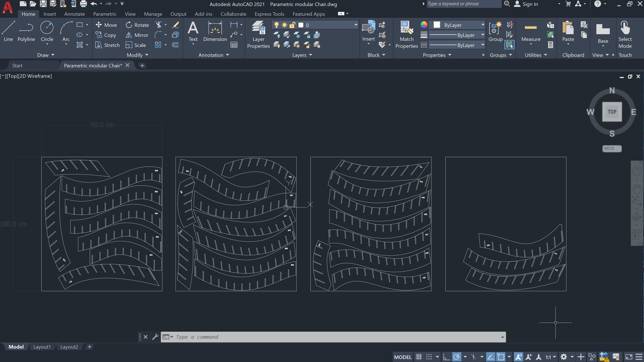Click the Copy tool
644x362 pixels.
coord(106,35)
